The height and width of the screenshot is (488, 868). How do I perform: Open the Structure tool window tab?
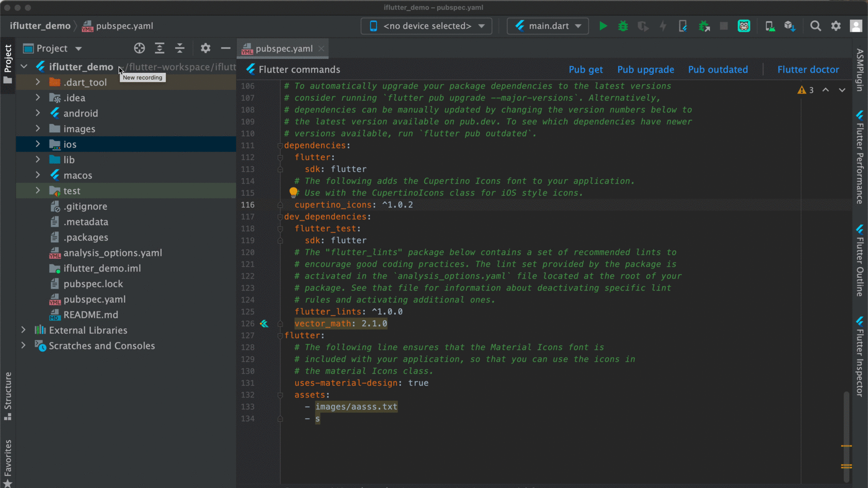point(8,396)
